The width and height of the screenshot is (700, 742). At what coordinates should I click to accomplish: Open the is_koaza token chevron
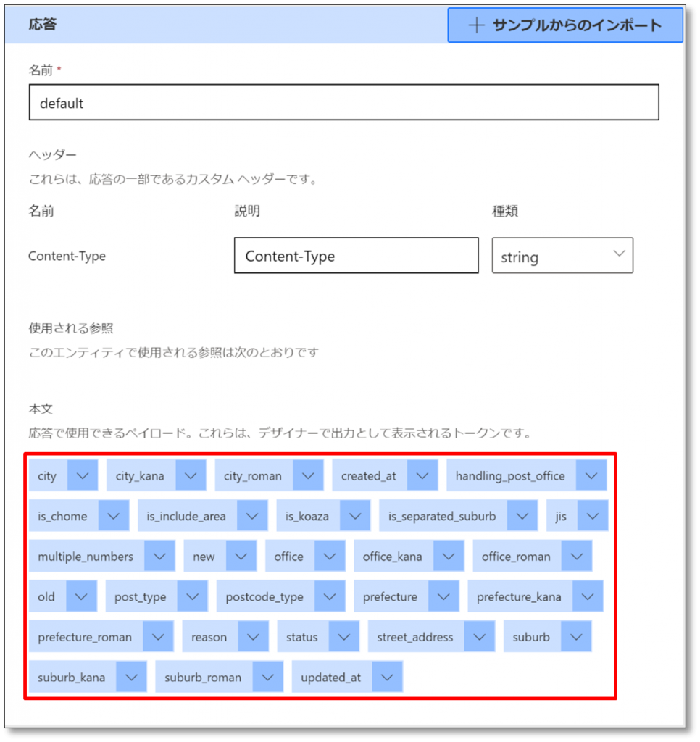tap(356, 516)
